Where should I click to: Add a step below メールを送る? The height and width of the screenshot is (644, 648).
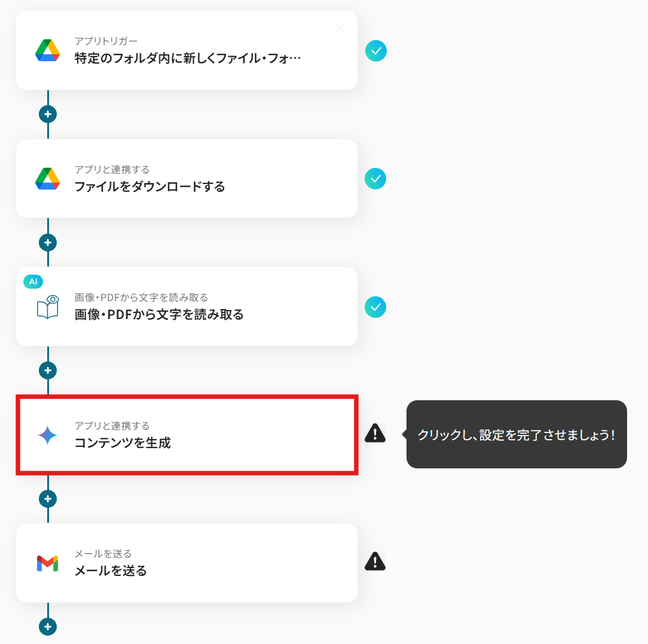coord(48,627)
